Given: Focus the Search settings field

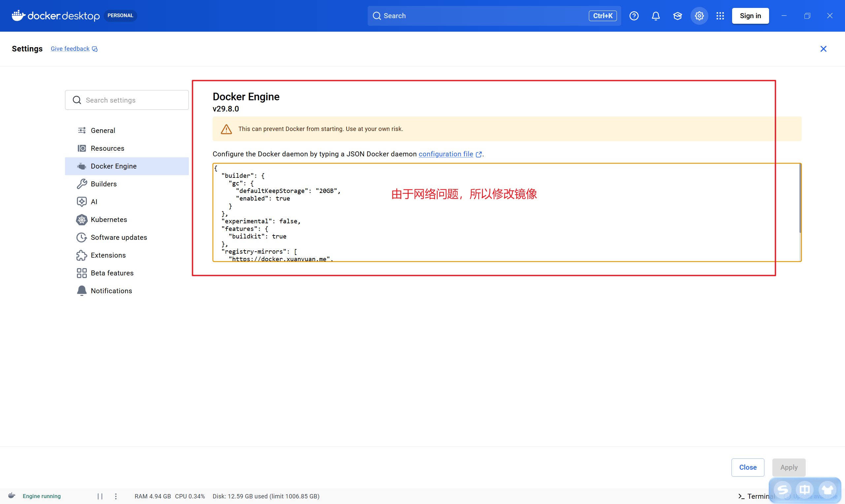Looking at the screenshot, I should tap(127, 100).
